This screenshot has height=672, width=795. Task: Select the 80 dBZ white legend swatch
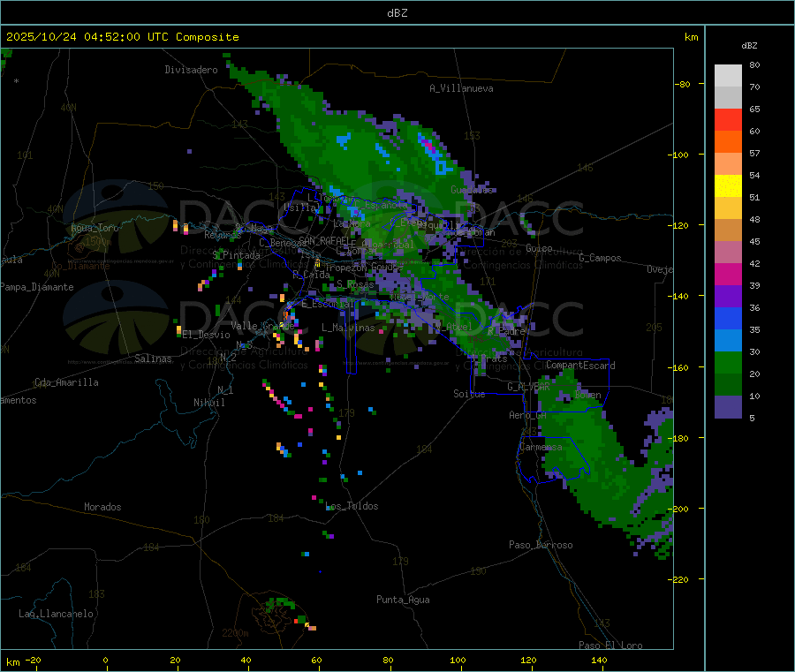click(728, 76)
